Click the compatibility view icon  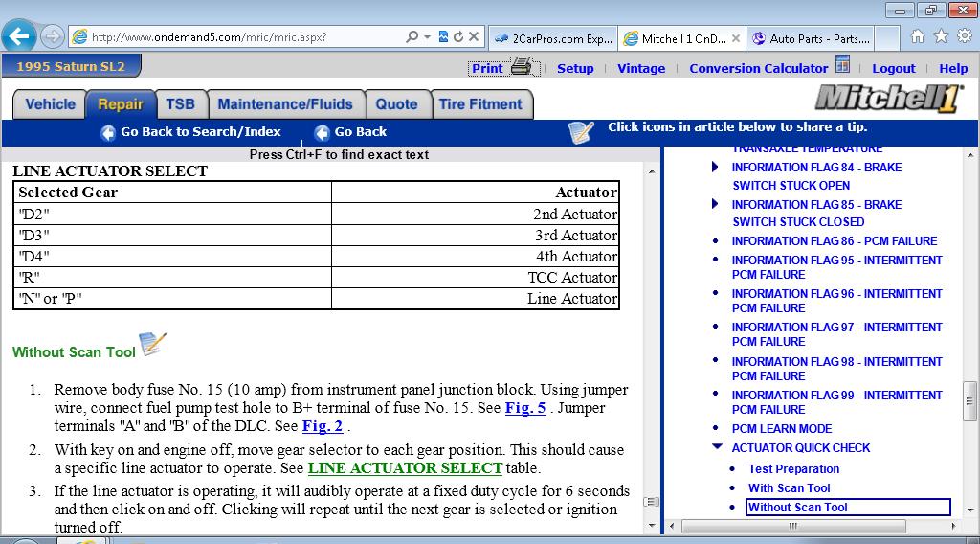[443, 37]
